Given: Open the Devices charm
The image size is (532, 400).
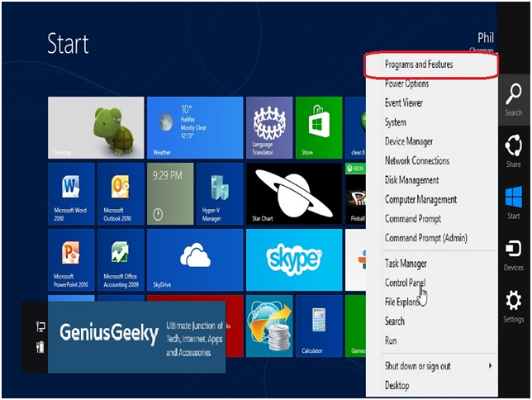Looking at the screenshot, I should (x=513, y=255).
